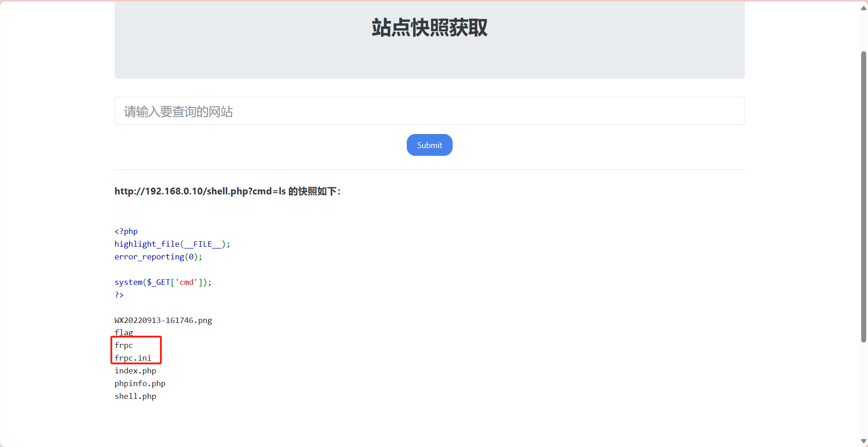
Task: Click the error_reporting(0); line
Action: [158, 257]
